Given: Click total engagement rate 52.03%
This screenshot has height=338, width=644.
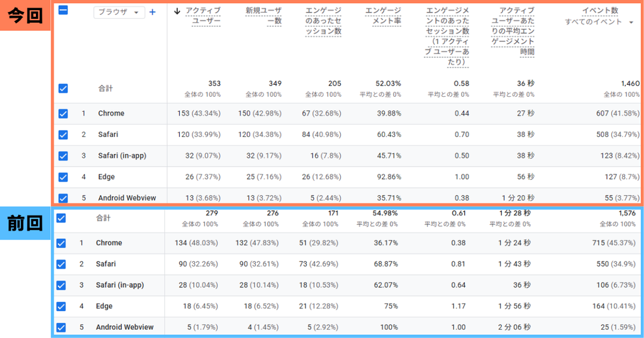Looking at the screenshot, I should (388, 84).
